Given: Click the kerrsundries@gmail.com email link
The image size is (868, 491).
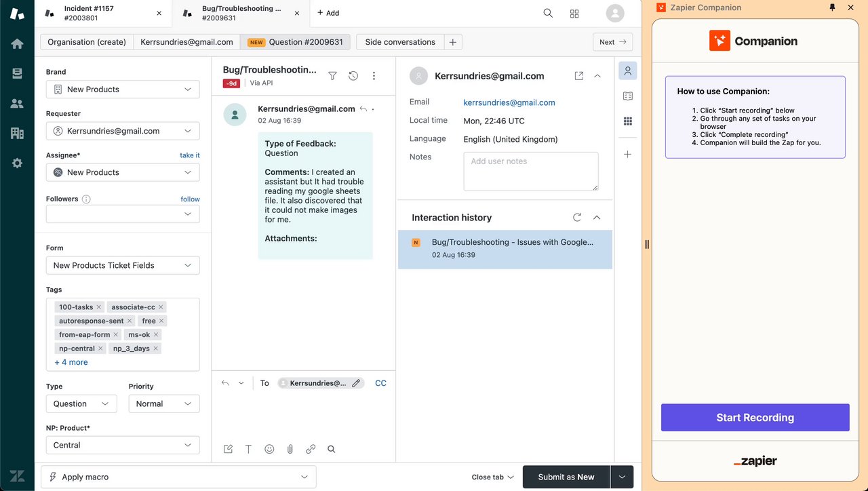Looking at the screenshot, I should pyautogui.click(x=509, y=102).
